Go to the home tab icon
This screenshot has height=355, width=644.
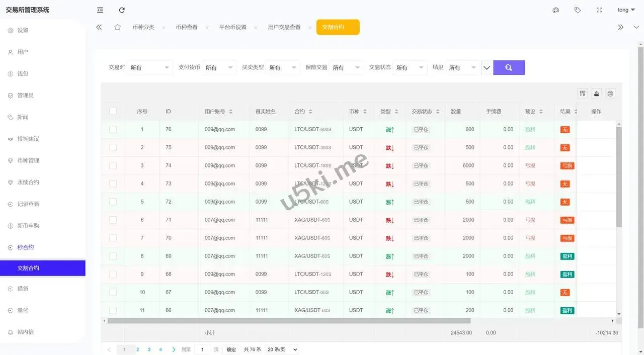click(x=117, y=27)
